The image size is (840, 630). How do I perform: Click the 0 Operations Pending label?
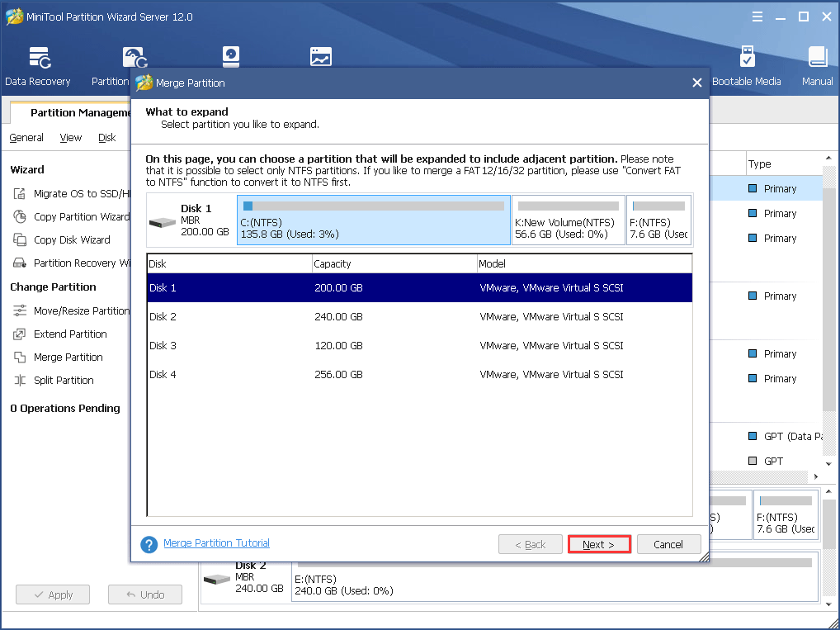pos(65,409)
